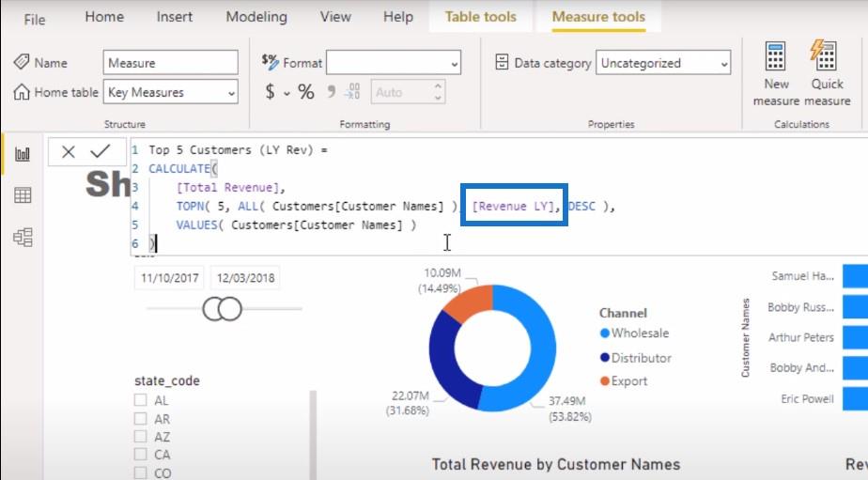Select Distributor in Channel legend

(635, 358)
